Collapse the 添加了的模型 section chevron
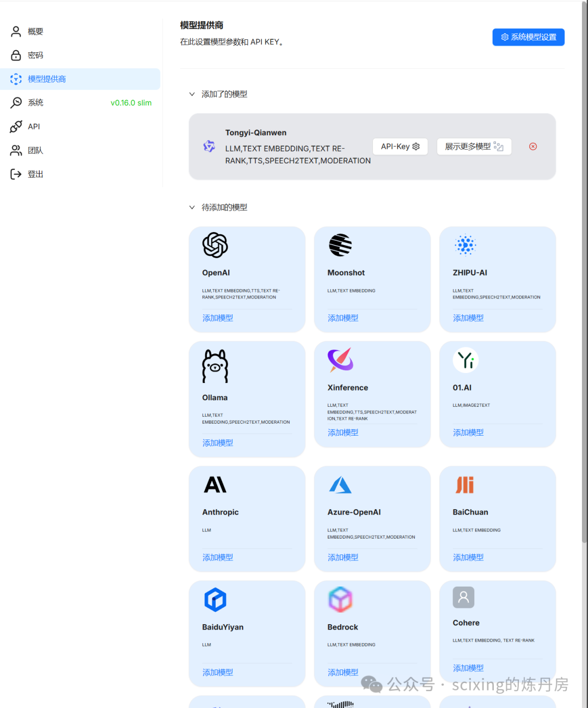Viewport: 588px width, 708px height. [x=192, y=94]
